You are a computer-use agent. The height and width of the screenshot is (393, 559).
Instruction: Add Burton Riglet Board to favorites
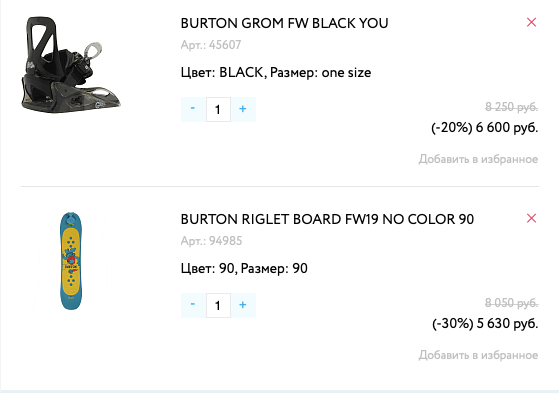478,355
